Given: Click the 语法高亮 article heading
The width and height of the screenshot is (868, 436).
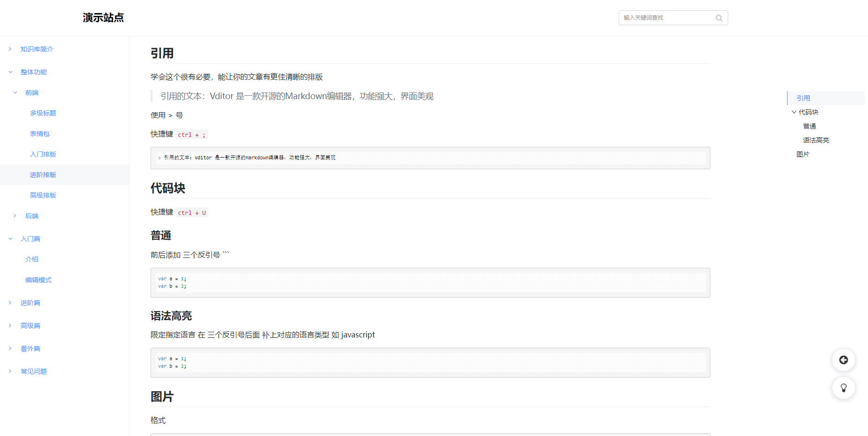Looking at the screenshot, I should tap(171, 316).
